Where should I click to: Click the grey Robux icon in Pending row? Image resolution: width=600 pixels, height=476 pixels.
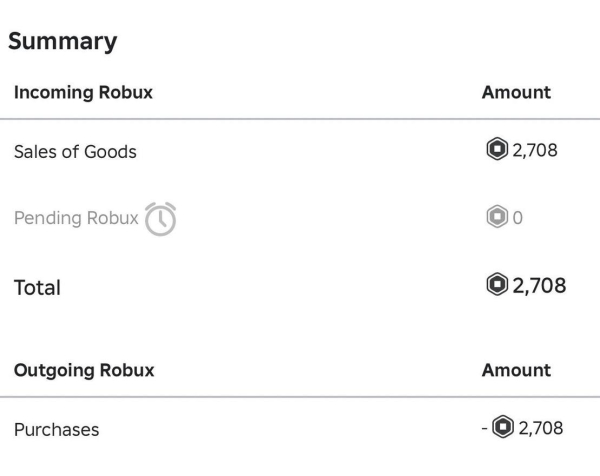497,219
